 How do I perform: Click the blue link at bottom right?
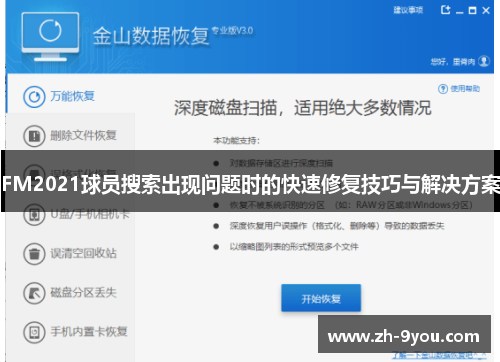[439, 356]
